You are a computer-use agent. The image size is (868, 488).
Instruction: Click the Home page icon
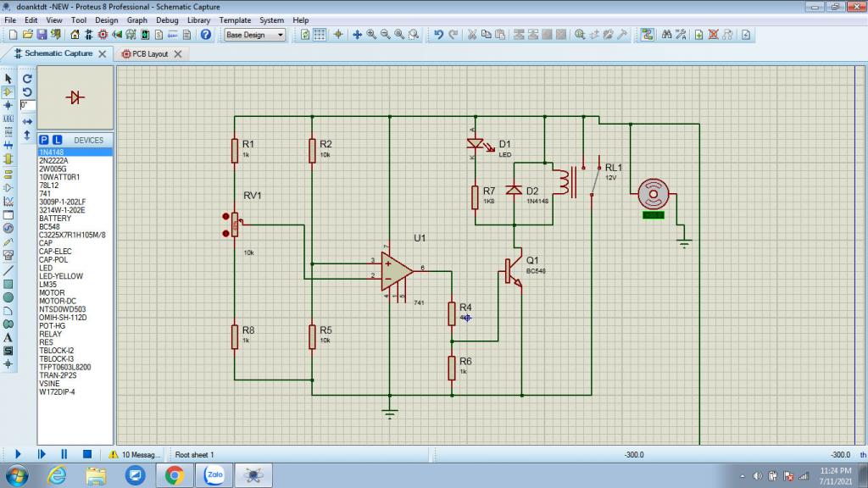[75, 35]
